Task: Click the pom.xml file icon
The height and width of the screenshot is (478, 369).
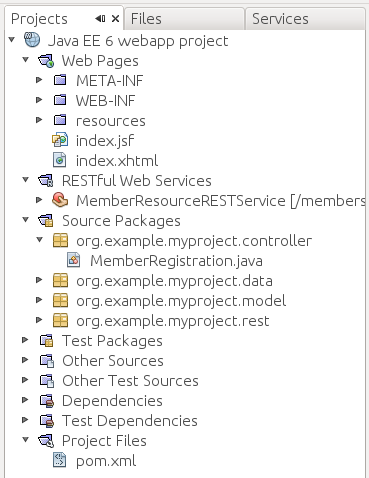Action: coord(60,460)
